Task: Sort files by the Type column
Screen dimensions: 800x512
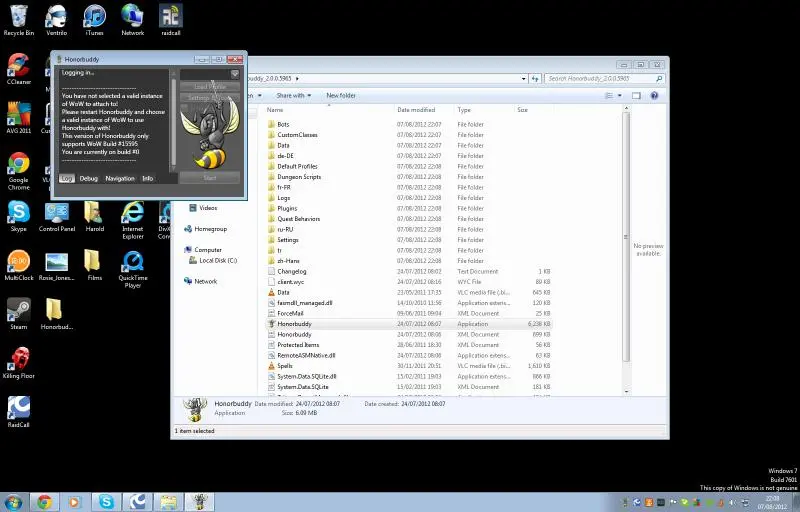Action: pos(484,110)
